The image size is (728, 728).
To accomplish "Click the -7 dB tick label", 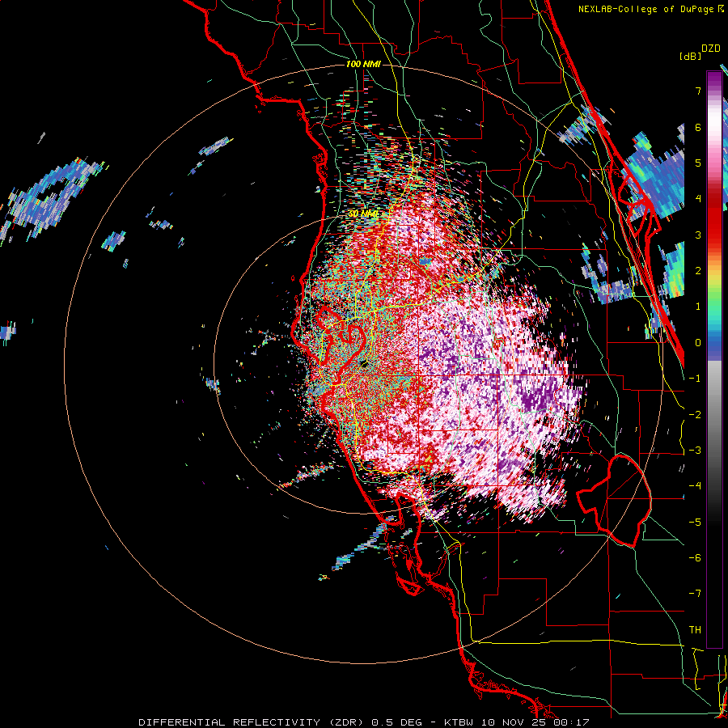I will click(x=695, y=594).
